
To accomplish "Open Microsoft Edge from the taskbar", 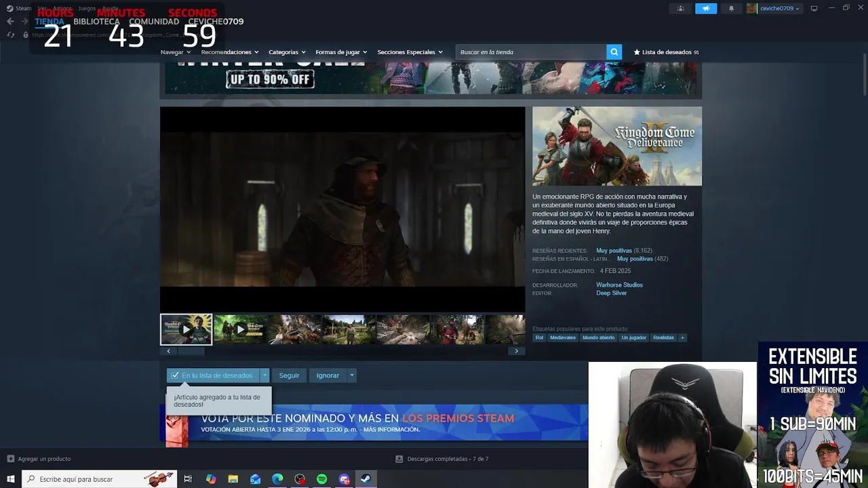I will click(x=277, y=479).
